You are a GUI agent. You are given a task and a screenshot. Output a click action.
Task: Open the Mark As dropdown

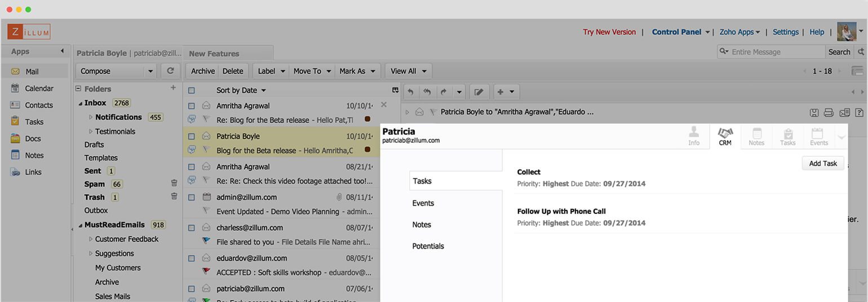[x=357, y=71]
